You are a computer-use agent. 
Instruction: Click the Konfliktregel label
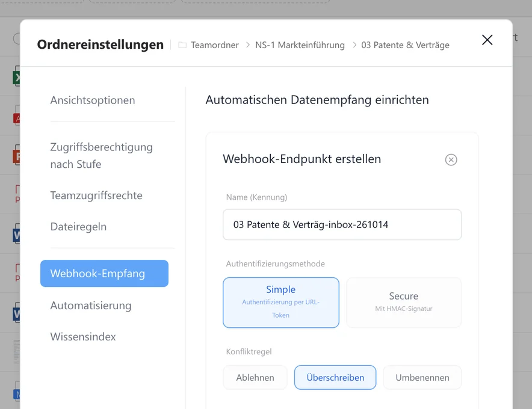pos(249,351)
